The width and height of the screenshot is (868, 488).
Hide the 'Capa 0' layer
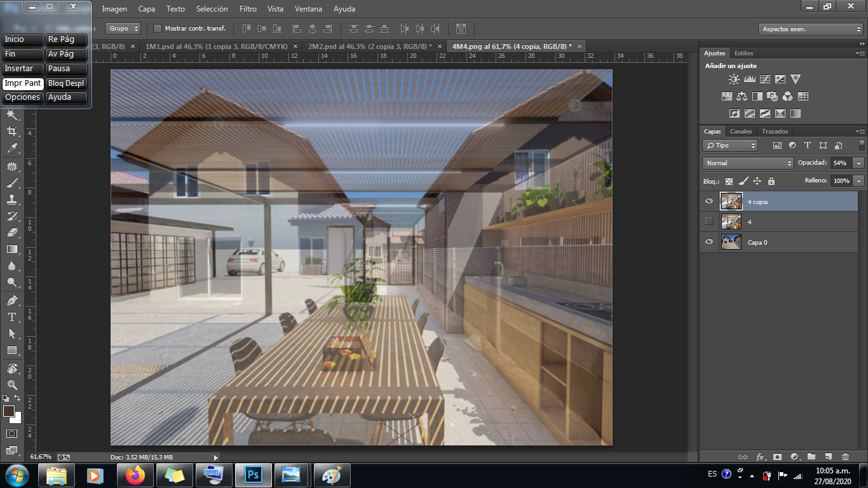(x=709, y=242)
